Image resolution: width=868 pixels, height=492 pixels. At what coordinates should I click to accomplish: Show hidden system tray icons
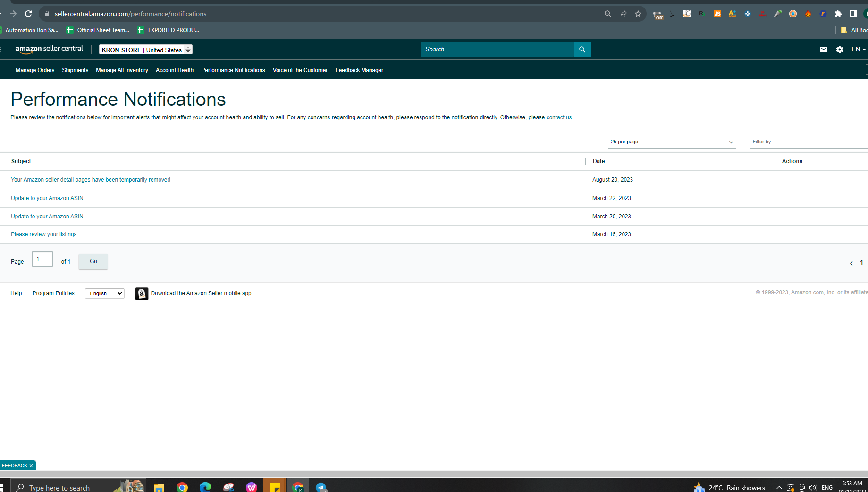coord(779,488)
